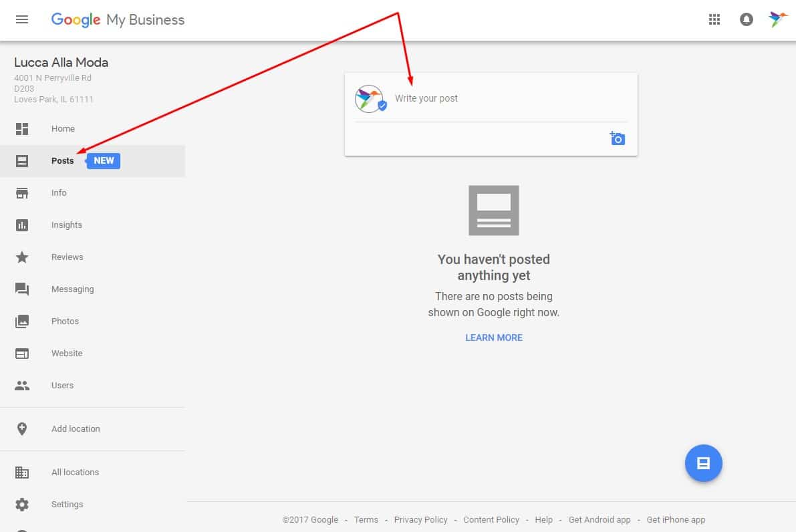Image resolution: width=796 pixels, height=532 pixels.
Task: Open the Google apps grid
Action: point(714,20)
